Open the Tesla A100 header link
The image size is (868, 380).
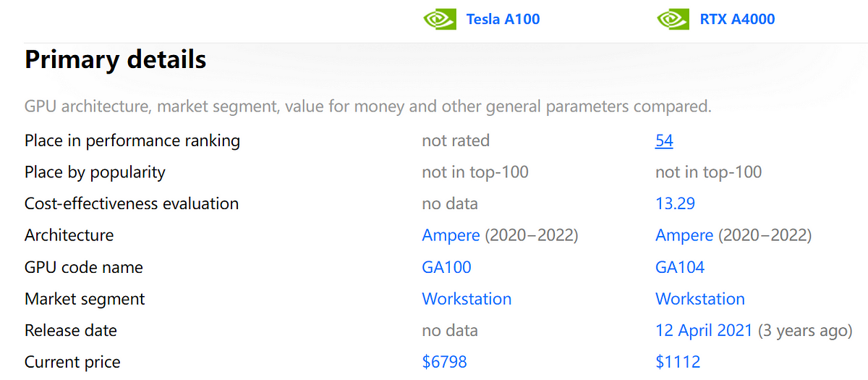coord(503,19)
